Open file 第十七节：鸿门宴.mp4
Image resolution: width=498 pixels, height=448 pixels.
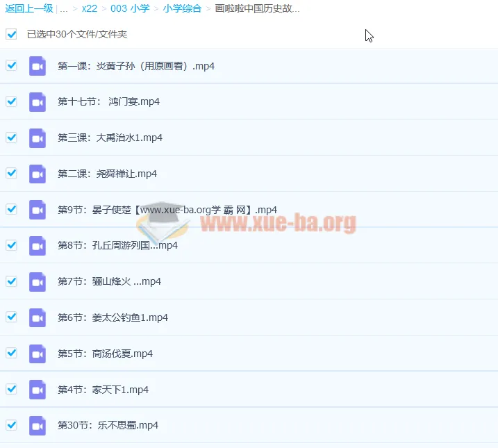point(108,102)
